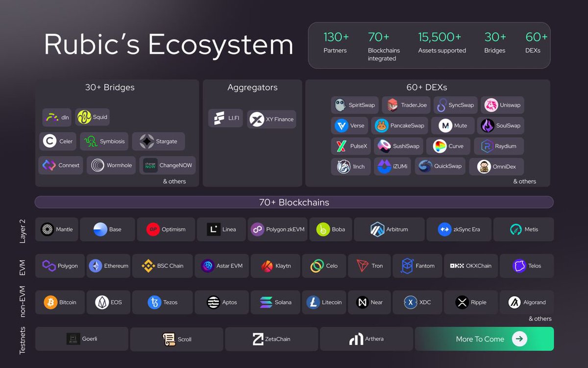Select the Curve rainbow icon
This screenshot has height=368, width=588.
(440, 146)
